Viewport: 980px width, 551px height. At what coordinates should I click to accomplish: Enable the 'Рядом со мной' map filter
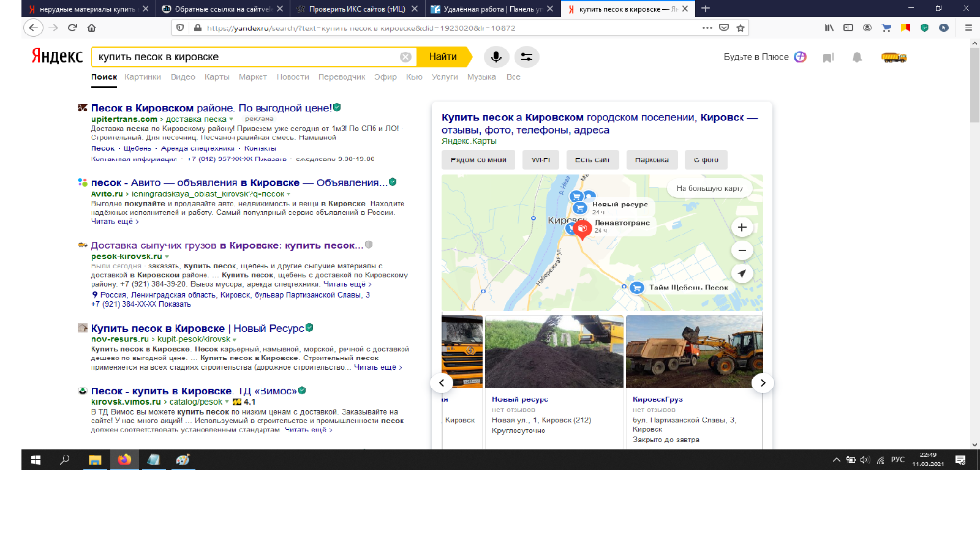[x=478, y=160]
